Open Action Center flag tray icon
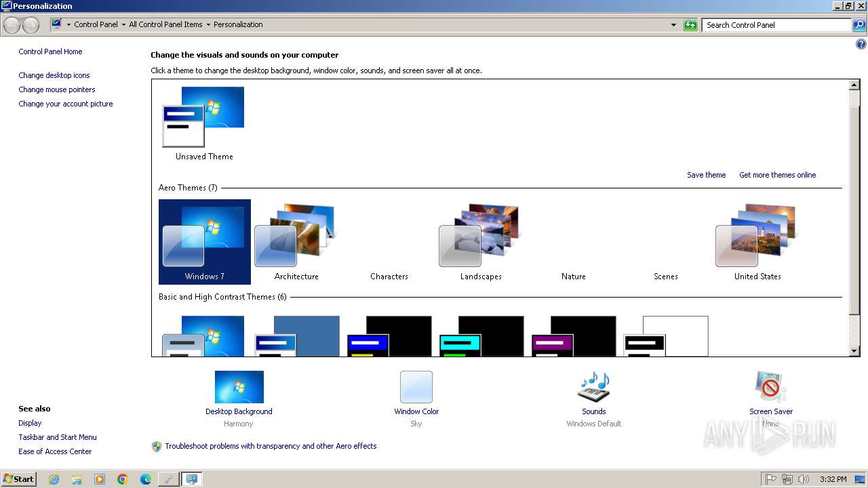Image resolution: width=868 pixels, height=488 pixels. point(770,479)
